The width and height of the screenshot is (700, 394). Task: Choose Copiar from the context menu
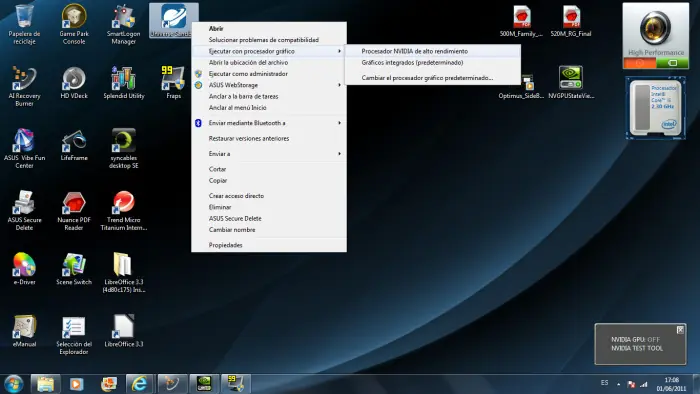point(269,180)
